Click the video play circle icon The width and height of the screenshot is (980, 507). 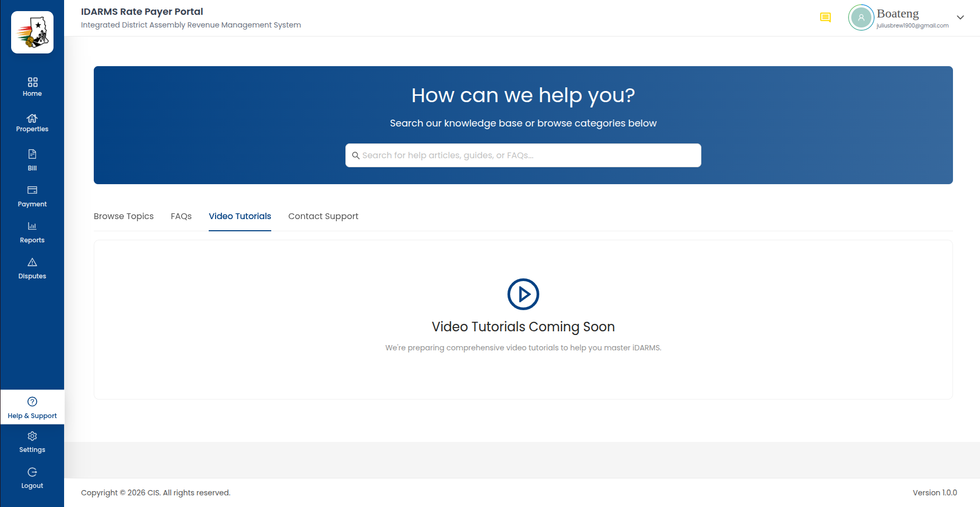click(523, 294)
